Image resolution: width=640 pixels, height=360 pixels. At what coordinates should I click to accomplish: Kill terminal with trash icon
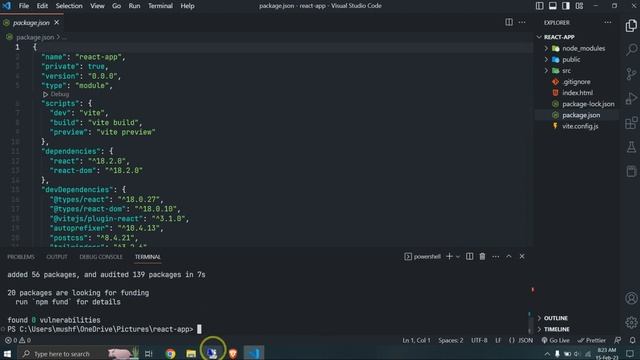(x=482, y=256)
